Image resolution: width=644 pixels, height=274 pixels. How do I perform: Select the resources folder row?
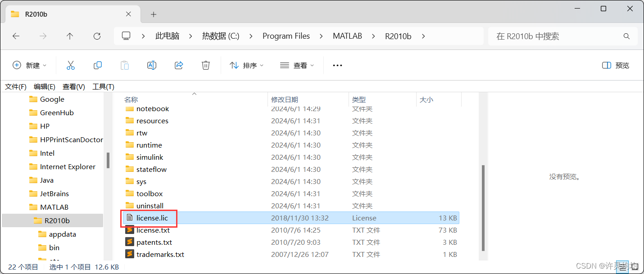pos(290,121)
